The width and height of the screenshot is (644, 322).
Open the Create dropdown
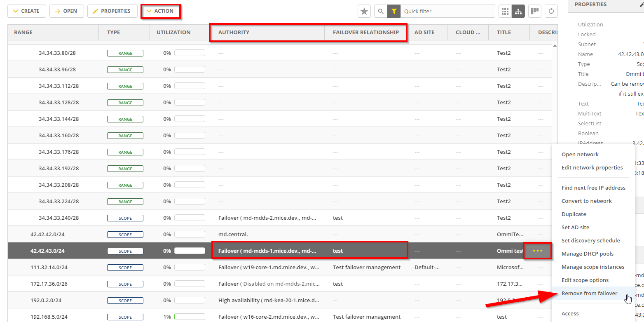tap(26, 11)
